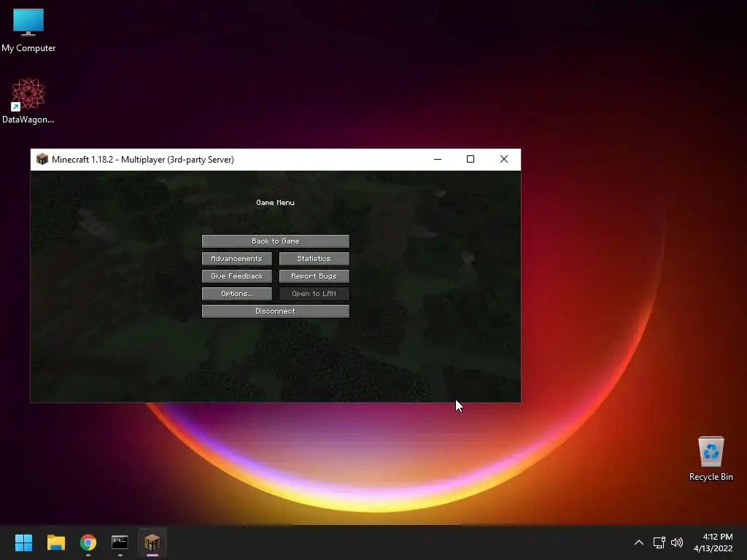
Task: Click the Game Menu title text
Action: tap(275, 203)
